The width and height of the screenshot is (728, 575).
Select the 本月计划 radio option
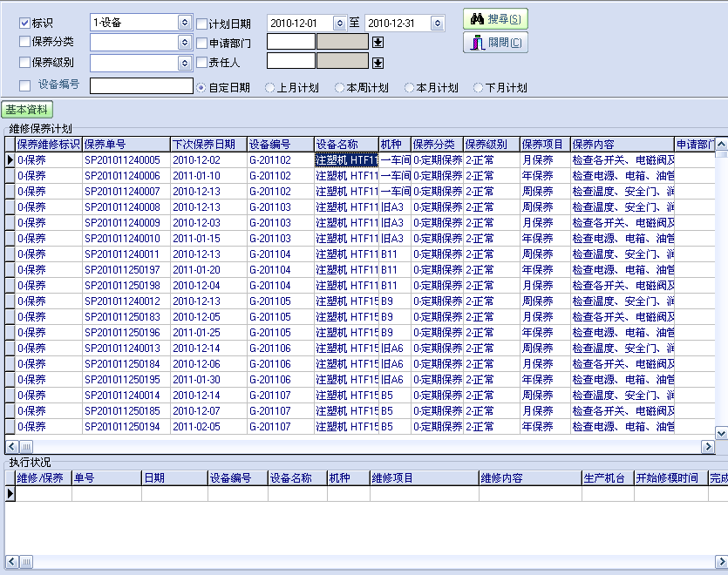pyautogui.click(x=409, y=88)
